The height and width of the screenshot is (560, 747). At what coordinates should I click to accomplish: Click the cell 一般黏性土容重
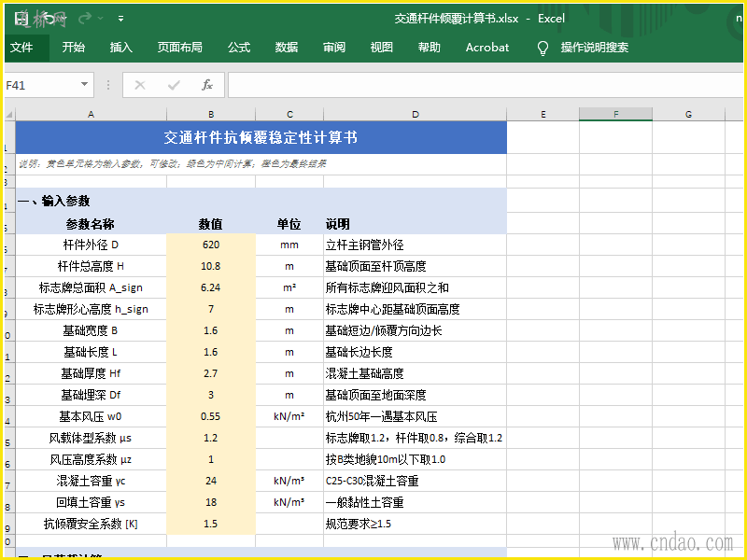(415, 502)
